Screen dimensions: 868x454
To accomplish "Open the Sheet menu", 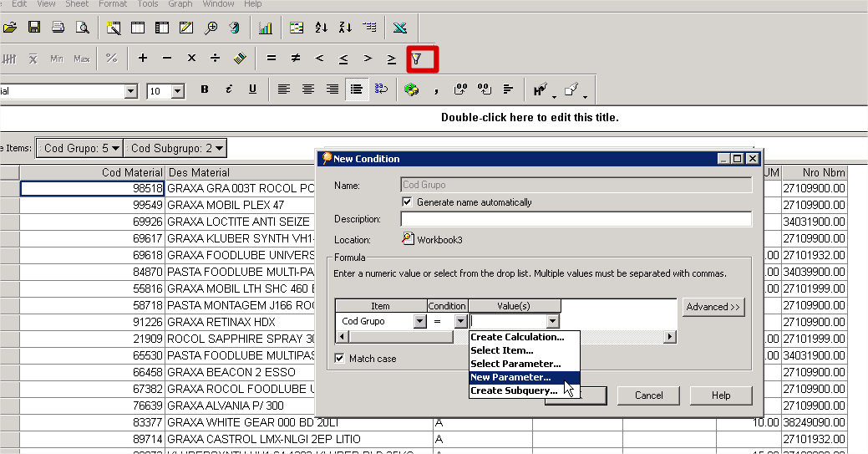I will [77, 4].
